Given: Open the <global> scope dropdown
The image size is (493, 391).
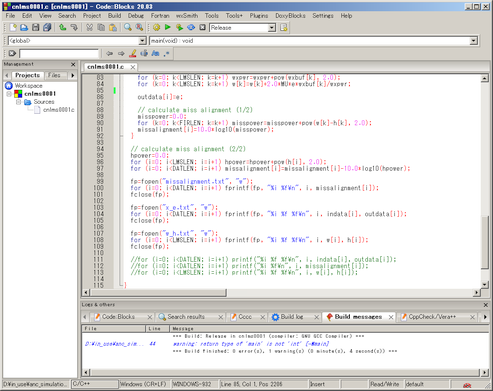Looking at the screenshot, I should (142, 41).
